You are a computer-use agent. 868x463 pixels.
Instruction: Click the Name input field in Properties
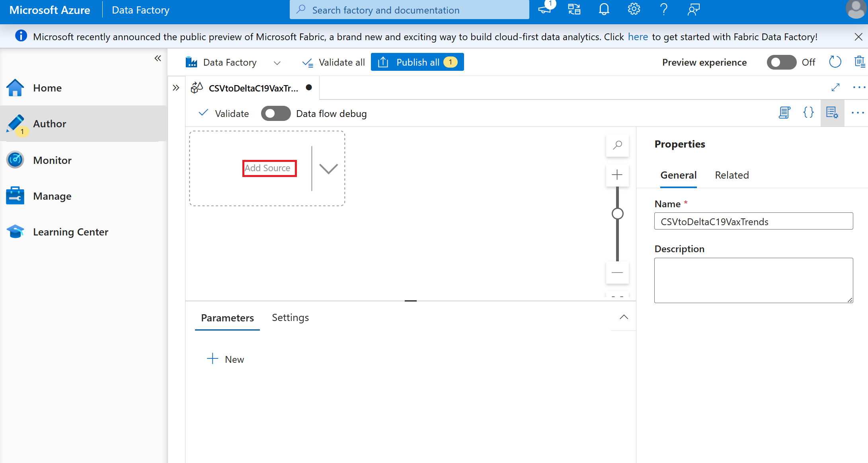754,222
